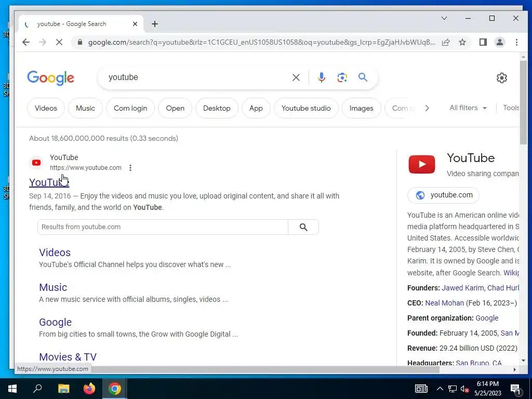Open the YouTube result title link
The width and height of the screenshot is (532, 399).
coord(49,182)
